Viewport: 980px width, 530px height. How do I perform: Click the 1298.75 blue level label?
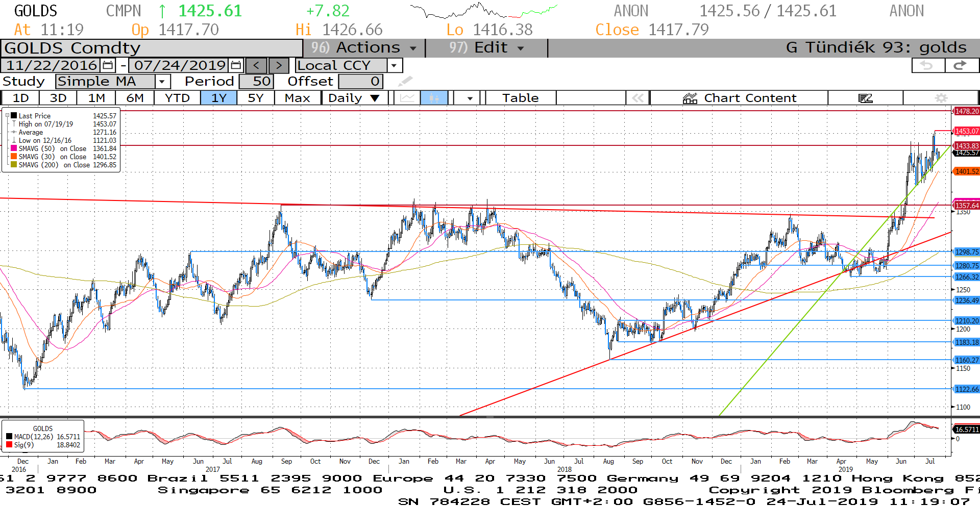[x=966, y=252]
